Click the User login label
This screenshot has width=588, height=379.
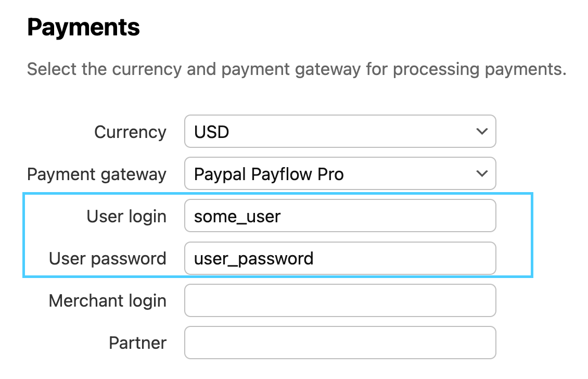click(126, 217)
